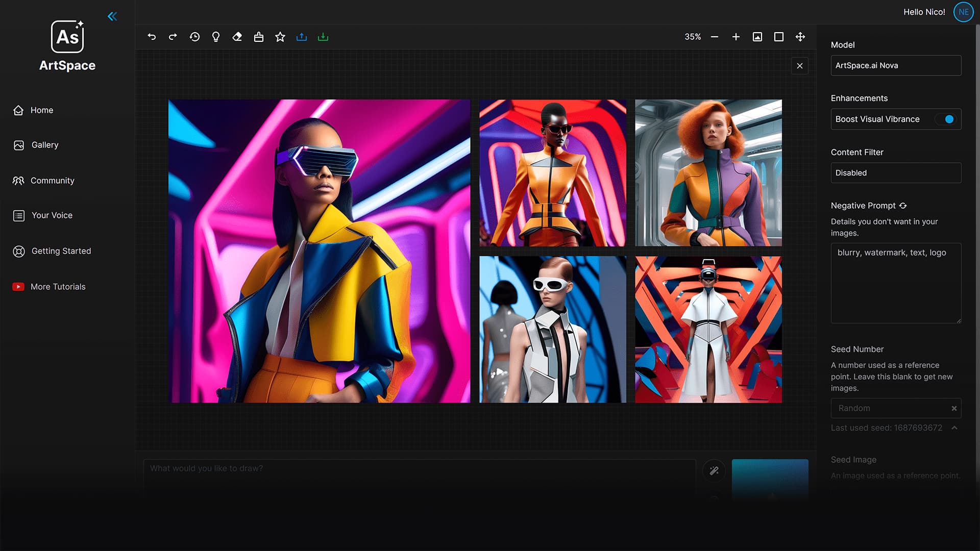Click the Negative Prompt reset icon
Image resolution: width=980 pixels, height=551 pixels.
(x=903, y=206)
